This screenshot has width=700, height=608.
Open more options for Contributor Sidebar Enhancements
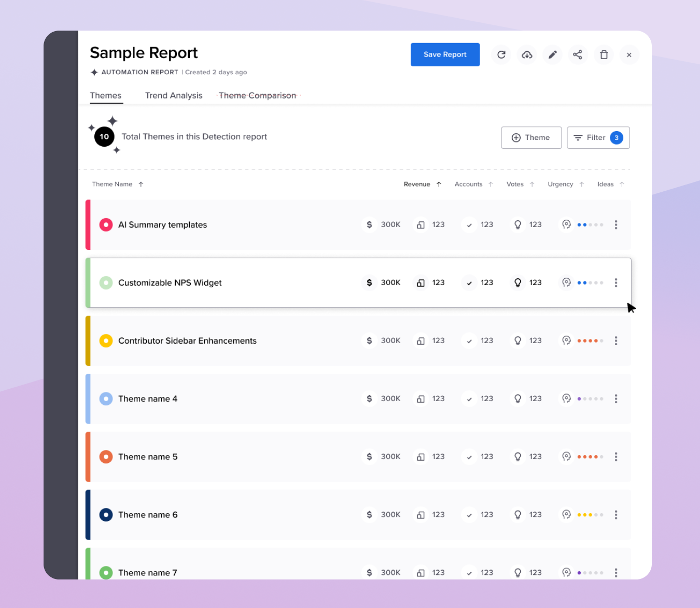click(x=616, y=341)
